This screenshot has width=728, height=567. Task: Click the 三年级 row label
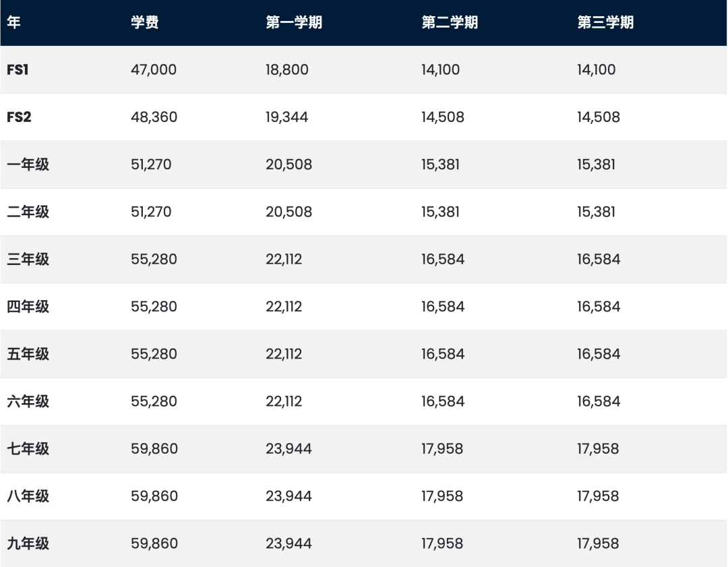click(x=28, y=260)
